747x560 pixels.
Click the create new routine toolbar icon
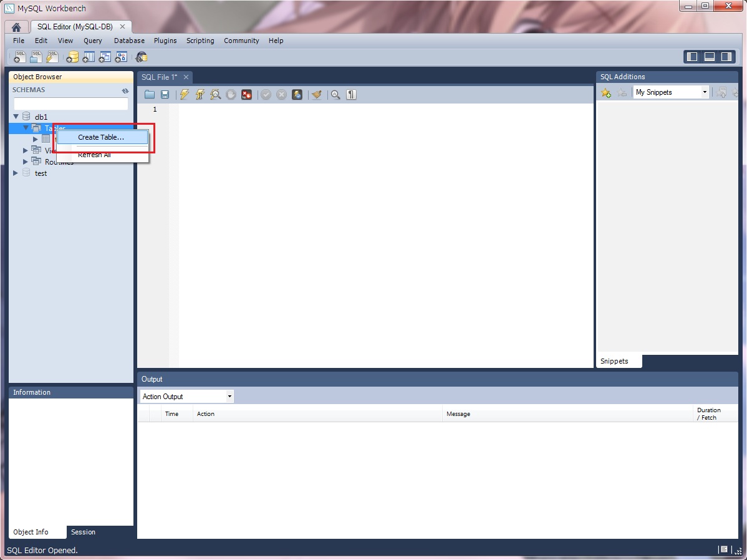(121, 57)
